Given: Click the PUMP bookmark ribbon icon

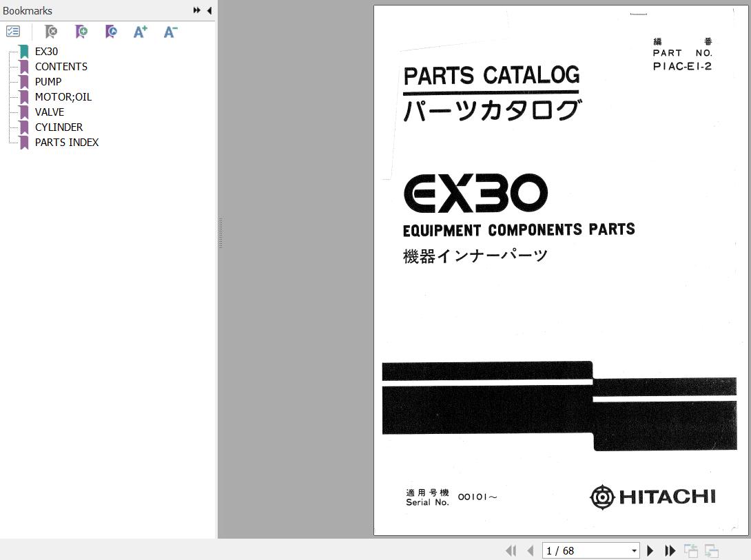Looking at the screenshot, I should (x=24, y=82).
